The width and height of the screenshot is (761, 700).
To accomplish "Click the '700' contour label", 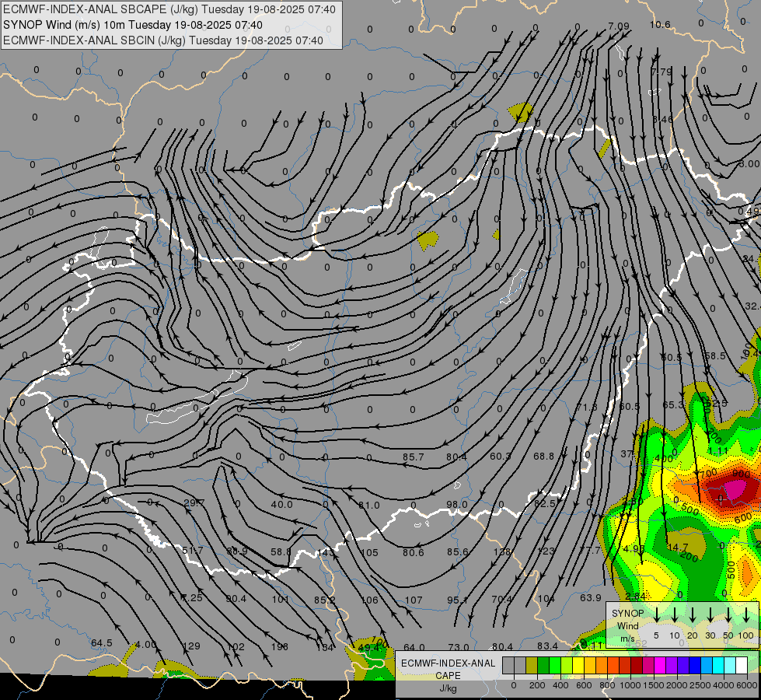I will [708, 472].
